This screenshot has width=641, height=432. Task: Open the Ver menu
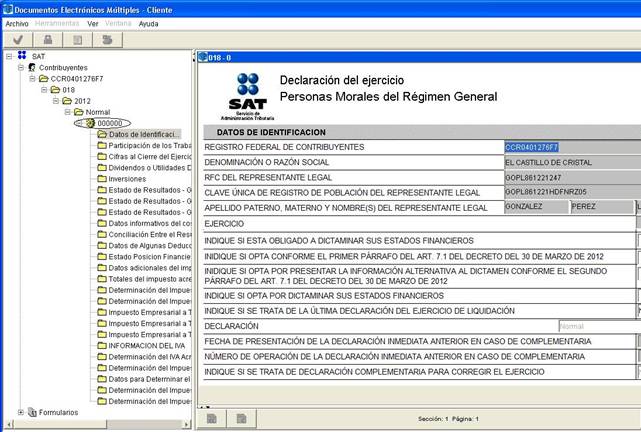[93, 24]
